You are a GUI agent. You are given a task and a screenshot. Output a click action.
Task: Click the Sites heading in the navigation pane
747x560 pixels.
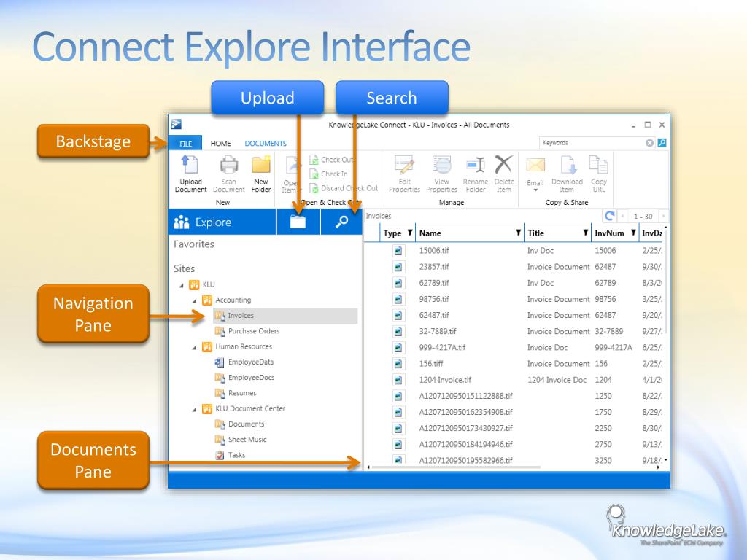(x=184, y=268)
